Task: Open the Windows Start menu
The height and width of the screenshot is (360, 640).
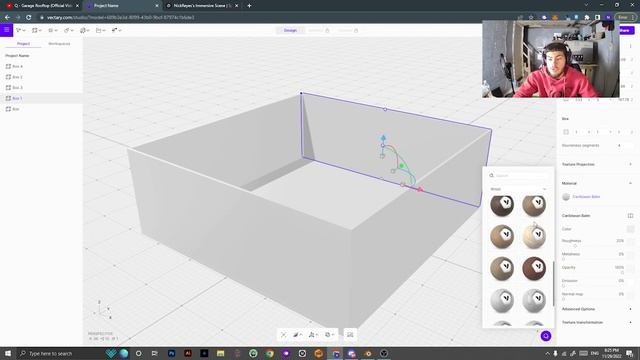Action: point(8,353)
